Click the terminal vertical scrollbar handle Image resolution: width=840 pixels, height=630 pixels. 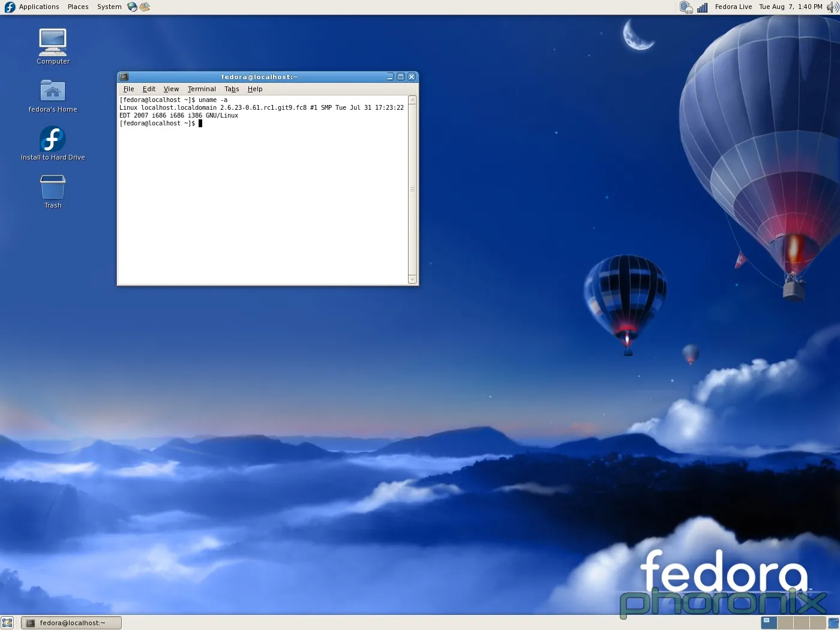412,190
